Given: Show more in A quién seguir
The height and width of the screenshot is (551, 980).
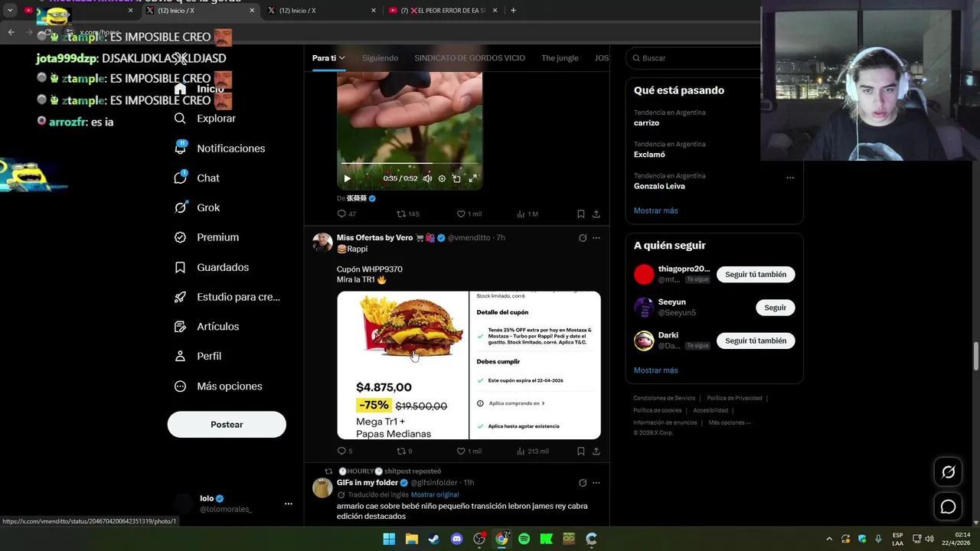Looking at the screenshot, I should coord(655,370).
